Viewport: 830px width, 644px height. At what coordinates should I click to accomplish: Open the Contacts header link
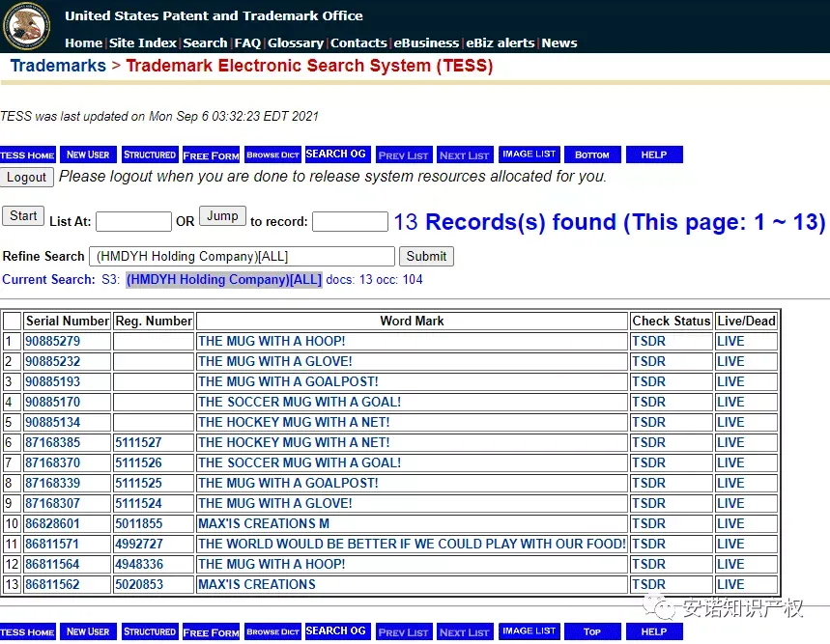coord(358,42)
